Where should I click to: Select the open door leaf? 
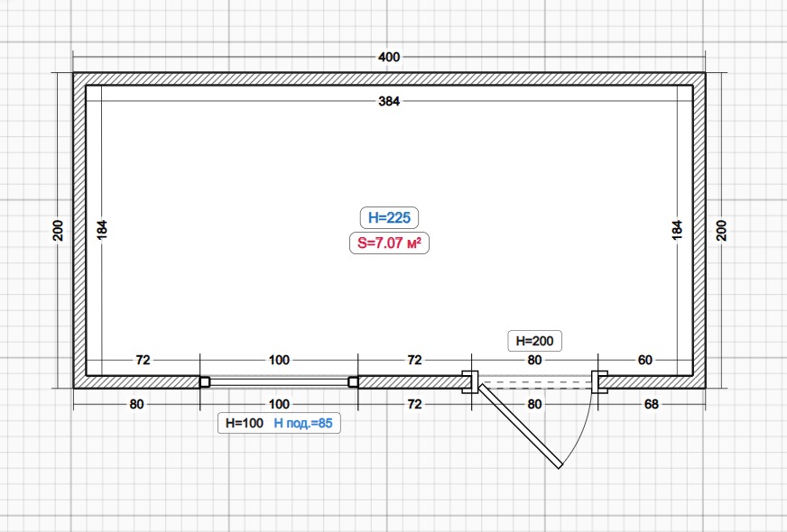coord(520,427)
